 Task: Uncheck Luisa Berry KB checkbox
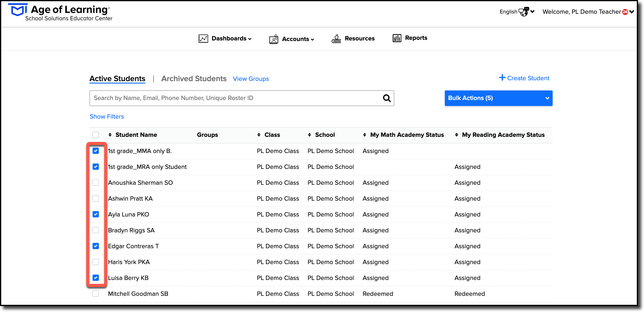(x=96, y=278)
